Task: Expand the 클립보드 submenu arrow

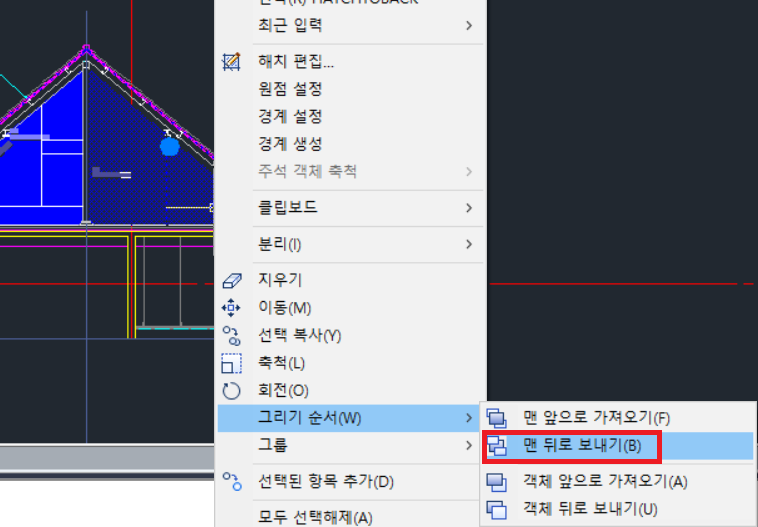Action: [468, 208]
